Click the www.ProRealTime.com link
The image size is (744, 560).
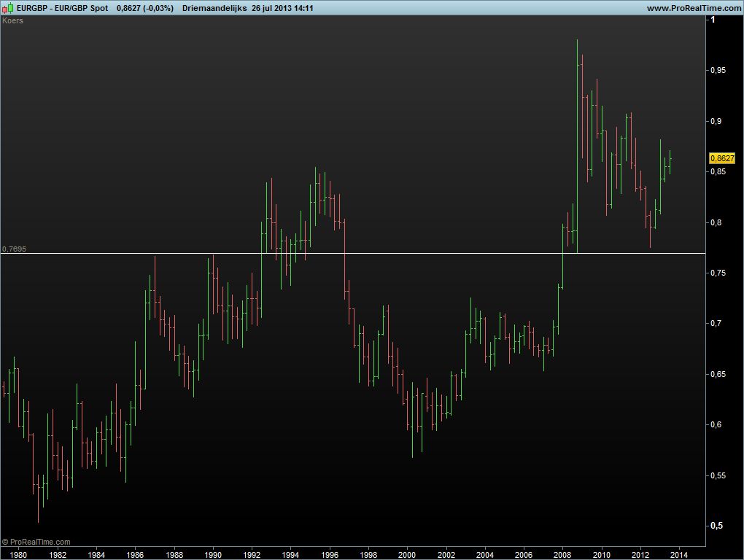coord(692,8)
